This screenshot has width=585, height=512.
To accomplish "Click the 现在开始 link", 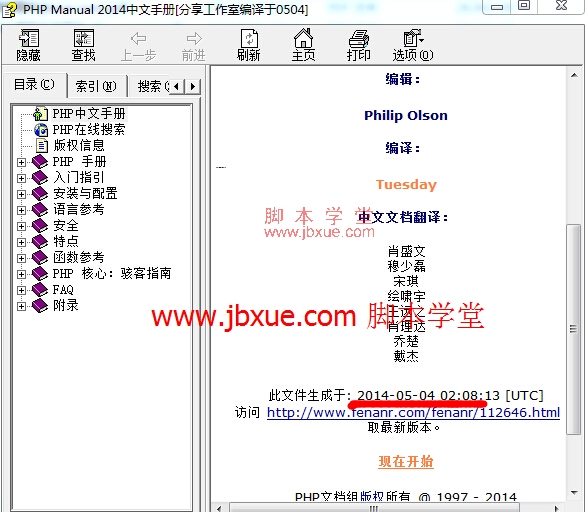I will pos(406,462).
